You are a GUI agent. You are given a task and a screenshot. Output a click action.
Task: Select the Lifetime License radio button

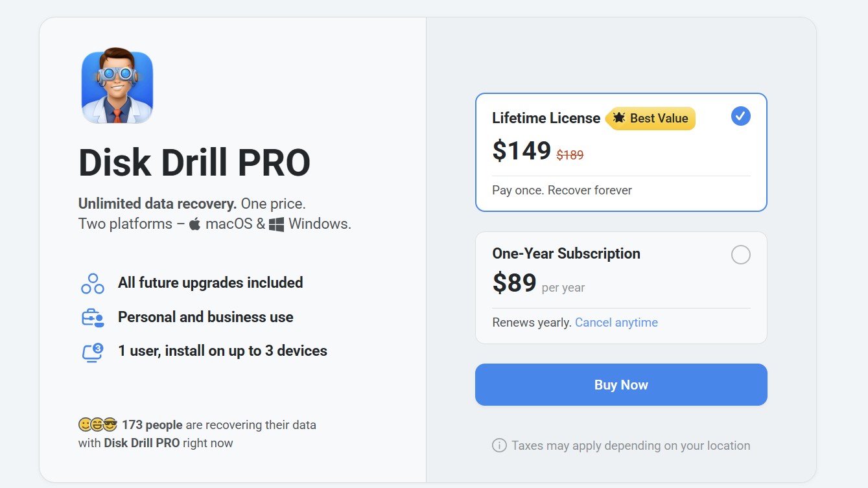pos(740,117)
